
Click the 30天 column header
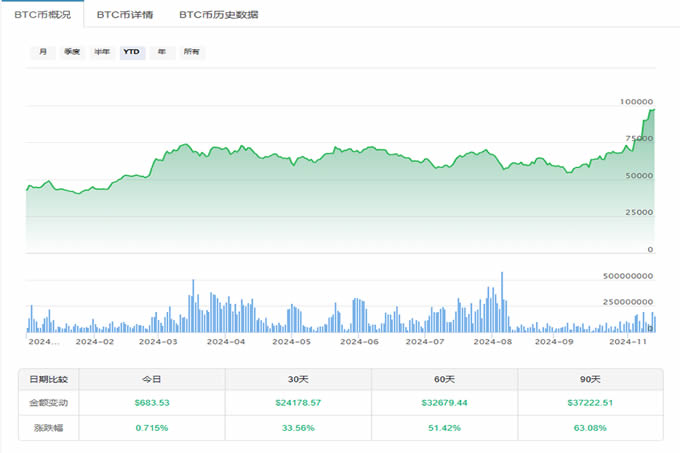[x=298, y=379]
